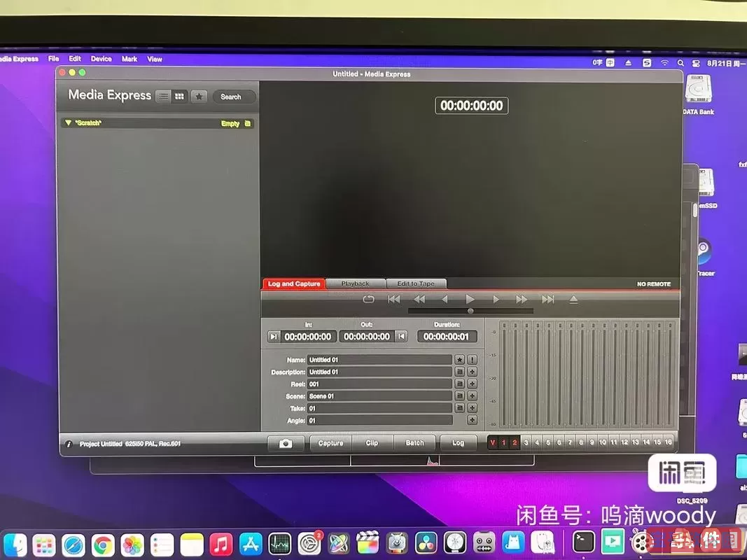Enable audio channel 13
Image resolution: width=747 pixels, height=560 pixels.
click(x=636, y=443)
